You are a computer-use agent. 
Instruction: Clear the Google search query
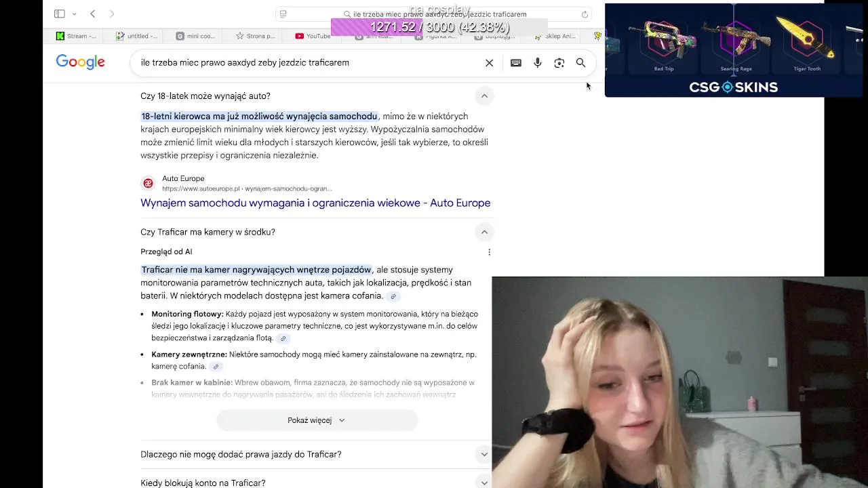click(x=489, y=63)
